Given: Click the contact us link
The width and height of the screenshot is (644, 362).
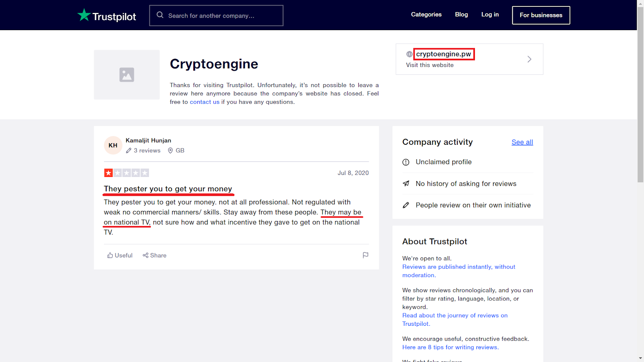Looking at the screenshot, I should (204, 102).
